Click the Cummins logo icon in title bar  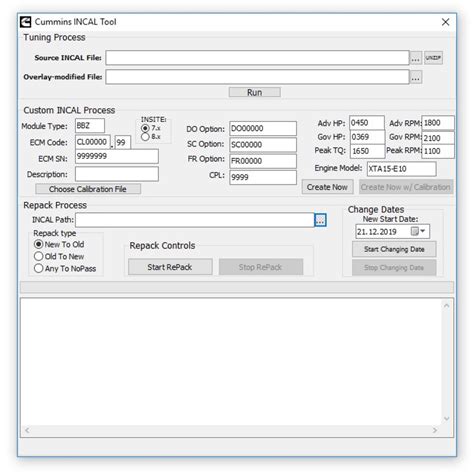pos(26,22)
